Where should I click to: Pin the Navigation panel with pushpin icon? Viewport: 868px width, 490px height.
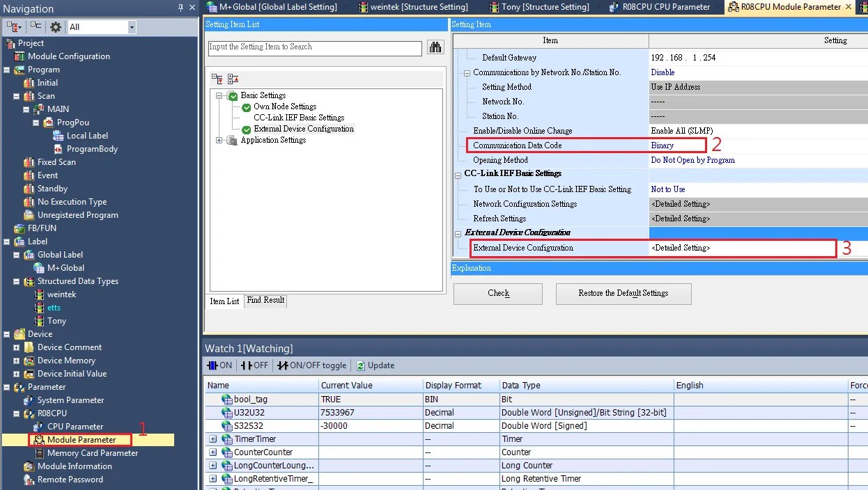click(x=181, y=8)
